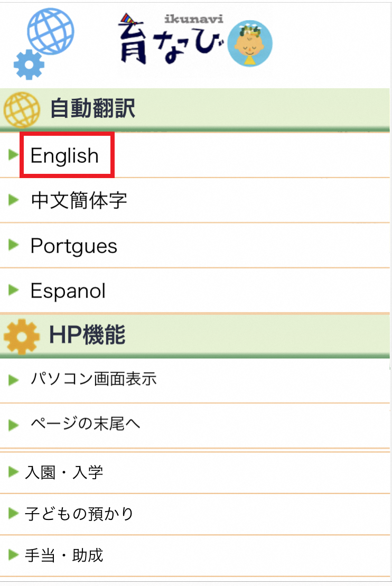Click the yellow globe icon beside 自動翻訳

click(22, 110)
